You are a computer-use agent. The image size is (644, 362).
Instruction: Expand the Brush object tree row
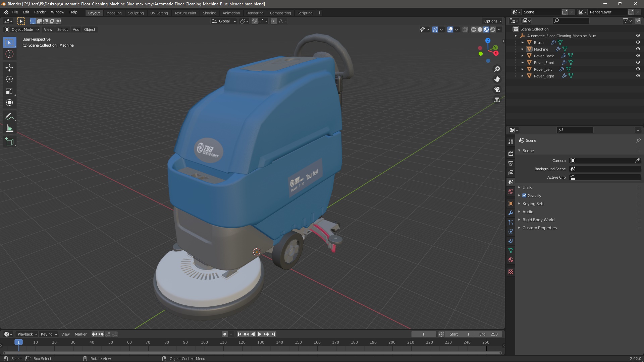tap(522, 42)
